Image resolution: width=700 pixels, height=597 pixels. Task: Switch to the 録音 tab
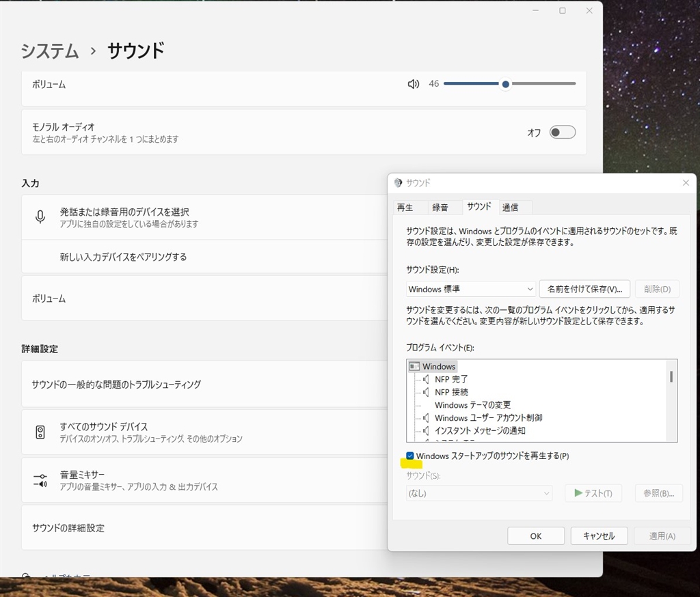(x=440, y=208)
